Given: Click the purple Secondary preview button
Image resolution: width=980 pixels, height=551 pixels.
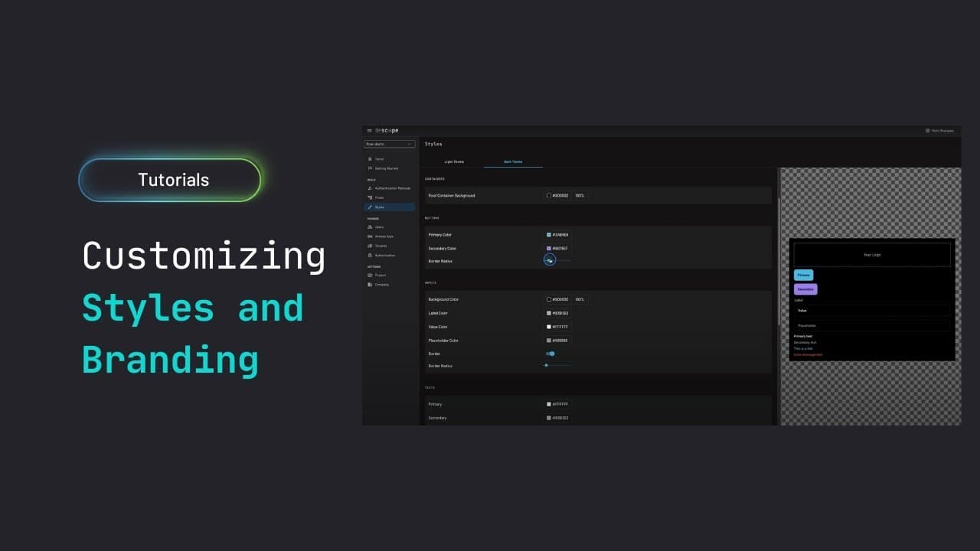Looking at the screenshot, I should pyautogui.click(x=805, y=289).
